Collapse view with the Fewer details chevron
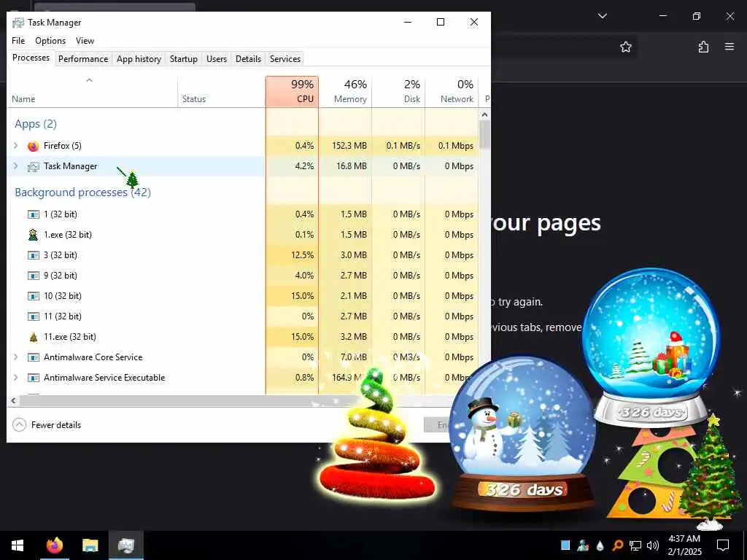 tap(19, 425)
